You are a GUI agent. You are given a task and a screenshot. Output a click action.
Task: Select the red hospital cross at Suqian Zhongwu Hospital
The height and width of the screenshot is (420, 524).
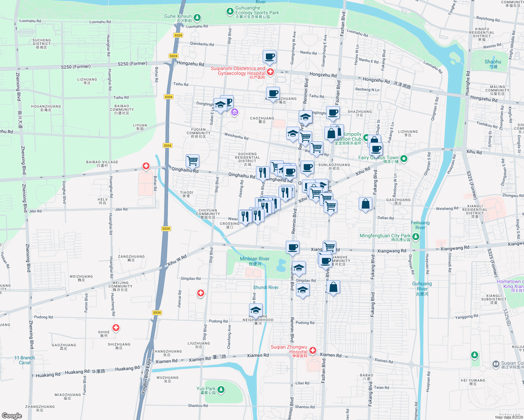[x=312, y=350]
